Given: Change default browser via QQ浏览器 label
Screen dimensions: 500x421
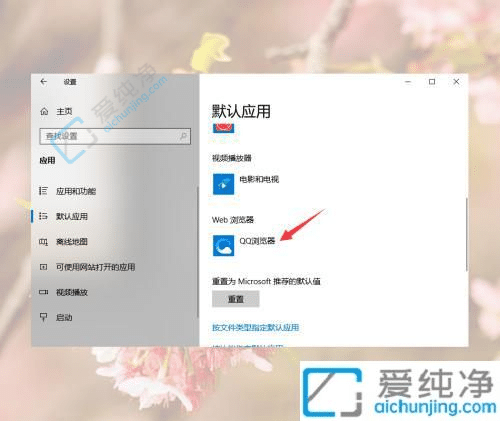Looking at the screenshot, I should [x=257, y=241].
